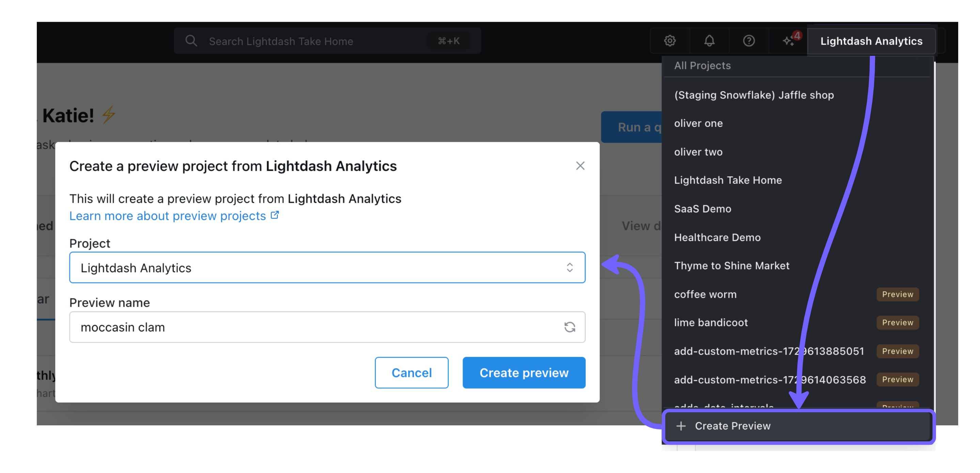Open Learn more about preview projects link
Viewport: 980px width, 473px height.
coord(167,216)
